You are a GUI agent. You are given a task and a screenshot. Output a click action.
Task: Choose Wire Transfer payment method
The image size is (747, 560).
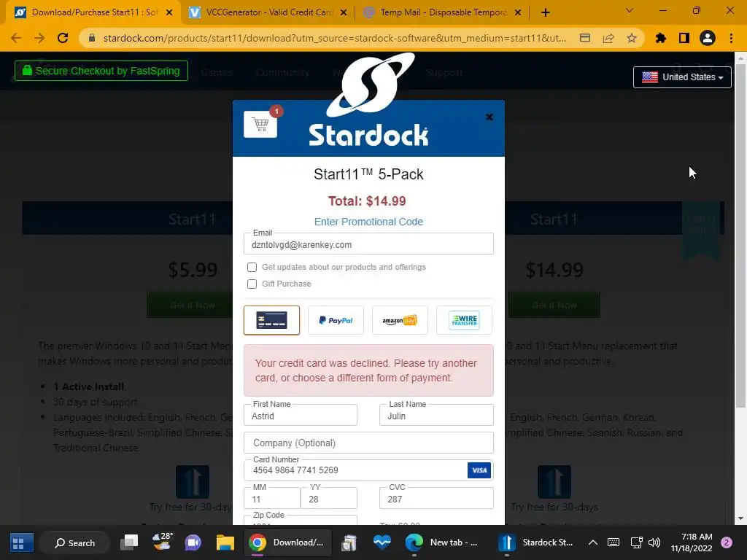[x=464, y=320]
